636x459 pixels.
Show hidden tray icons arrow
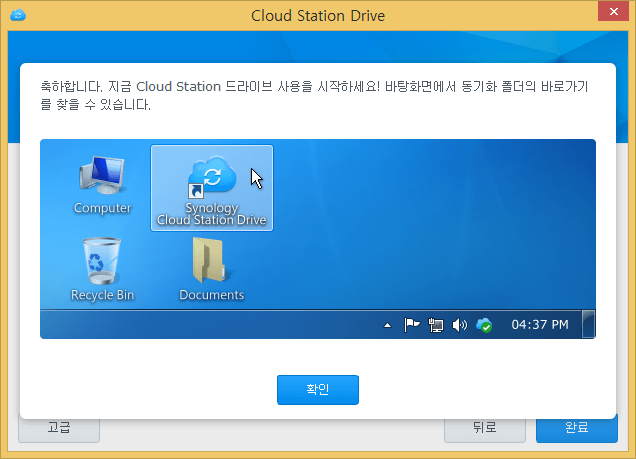[387, 325]
